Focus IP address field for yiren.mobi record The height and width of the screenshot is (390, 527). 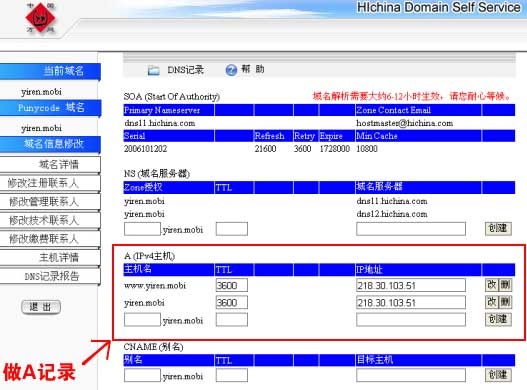pos(411,302)
